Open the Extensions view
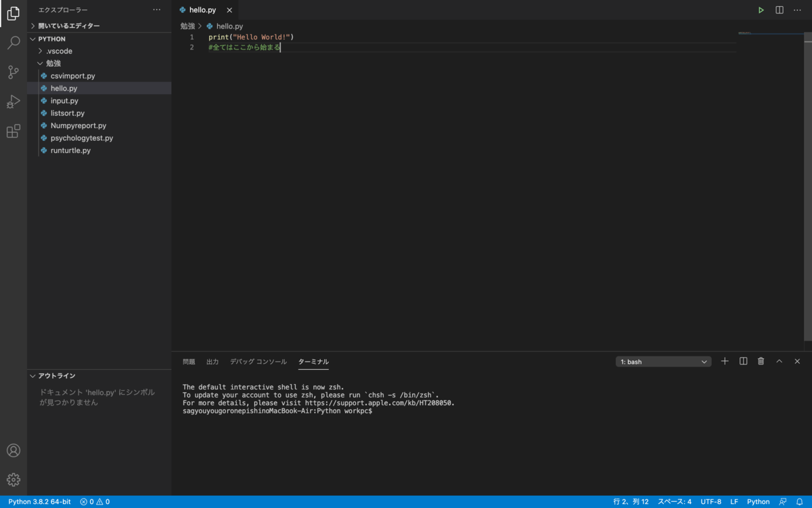 [x=13, y=131]
